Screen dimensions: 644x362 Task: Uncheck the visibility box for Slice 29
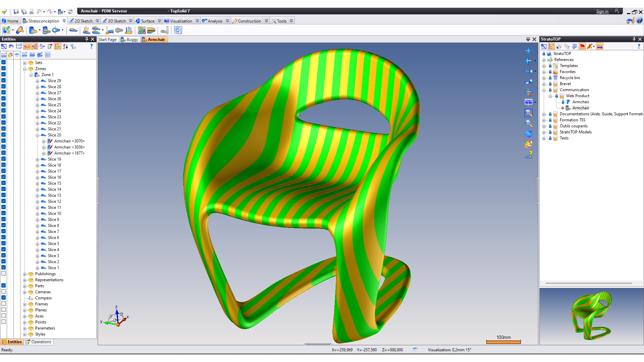click(x=4, y=80)
